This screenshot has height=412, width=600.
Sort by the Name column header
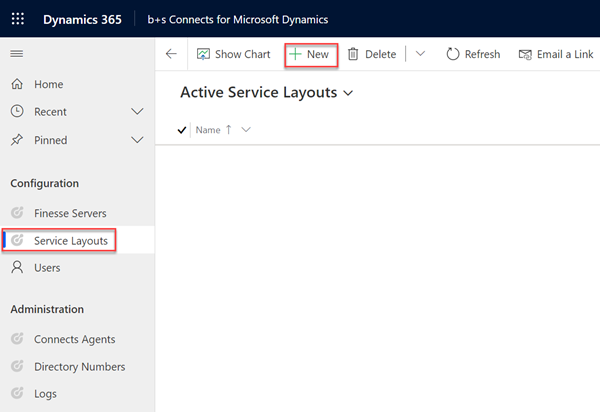point(208,130)
